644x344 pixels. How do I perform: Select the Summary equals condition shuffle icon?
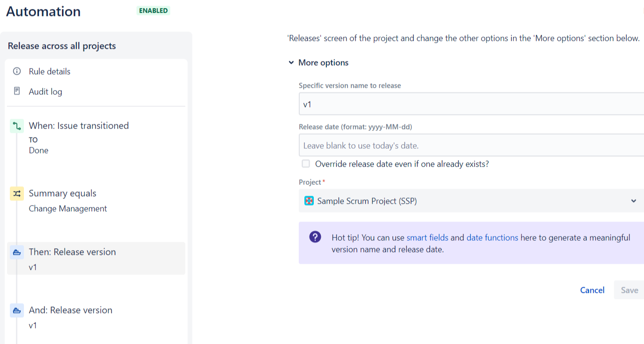click(16, 193)
